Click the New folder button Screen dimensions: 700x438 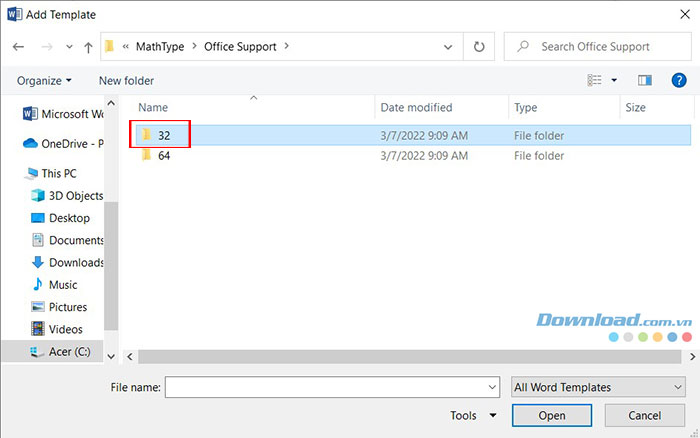126,80
